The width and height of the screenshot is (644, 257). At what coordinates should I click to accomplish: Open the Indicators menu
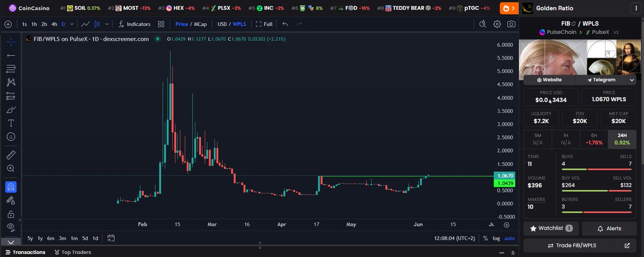coord(134,24)
